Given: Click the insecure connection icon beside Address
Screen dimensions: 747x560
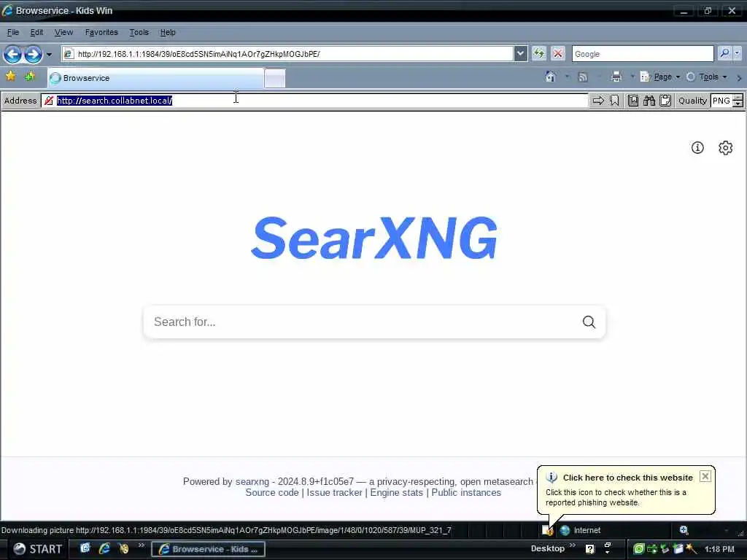Looking at the screenshot, I should pyautogui.click(x=49, y=101).
